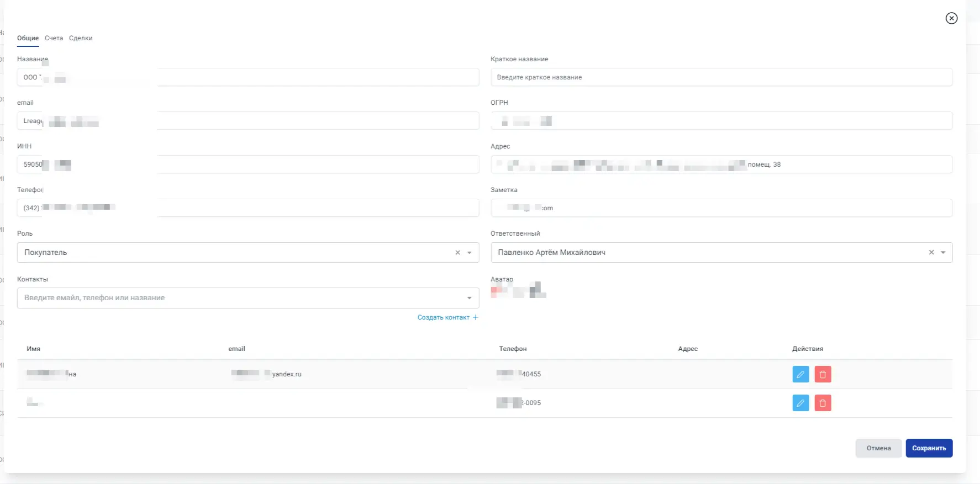The width and height of the screenshot is (980, 484).
Task: Click the Адрес column header in contacts table
Action: coord(688,349)
